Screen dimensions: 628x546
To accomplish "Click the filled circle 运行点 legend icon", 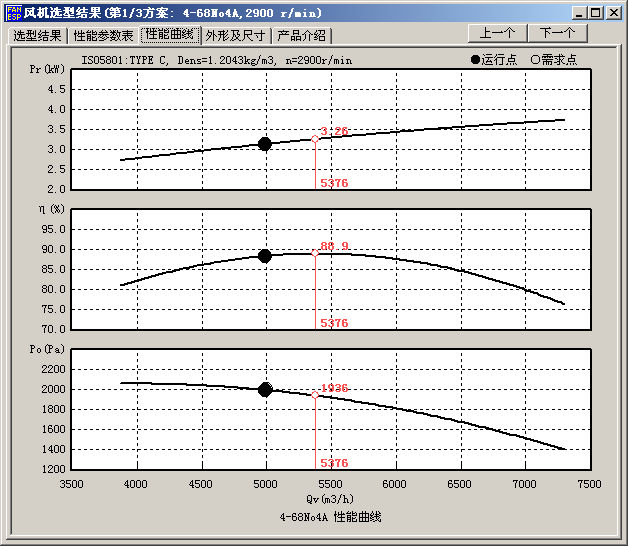I will tap(475, 60).
